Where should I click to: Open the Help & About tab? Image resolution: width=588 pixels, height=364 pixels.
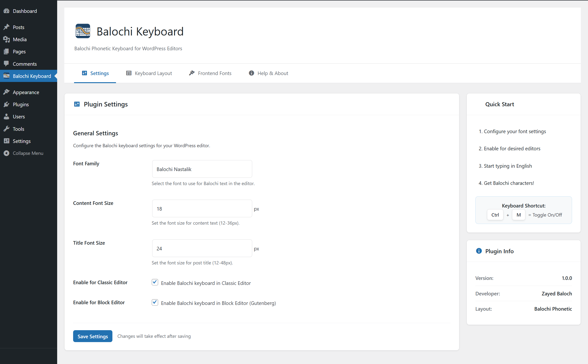268,73
